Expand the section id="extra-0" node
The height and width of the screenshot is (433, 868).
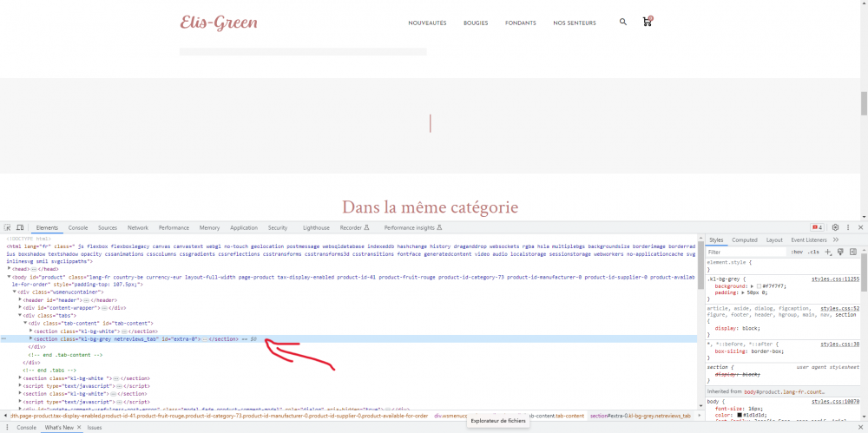click(31, 338)
